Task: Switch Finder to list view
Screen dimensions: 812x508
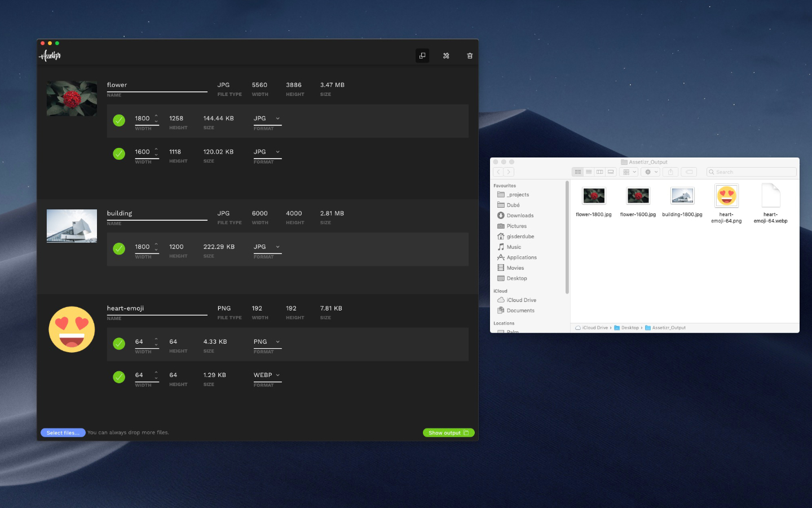Action: click(589, 172)
